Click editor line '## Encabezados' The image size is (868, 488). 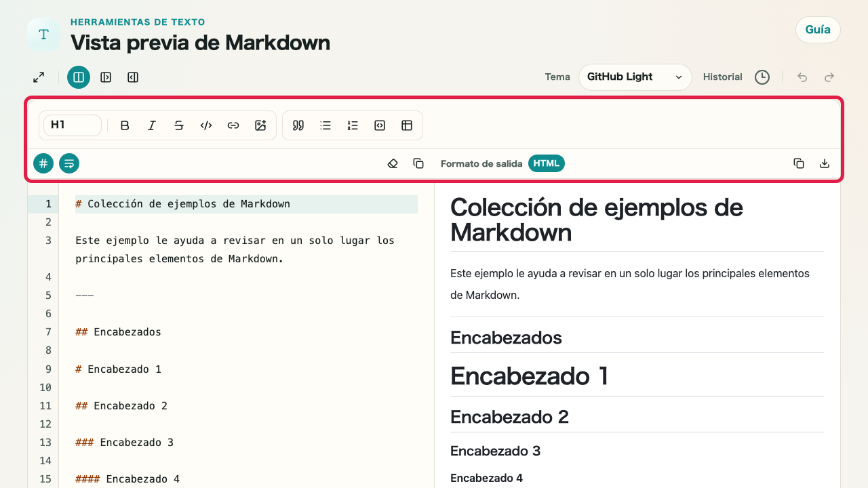pos(118,332)
